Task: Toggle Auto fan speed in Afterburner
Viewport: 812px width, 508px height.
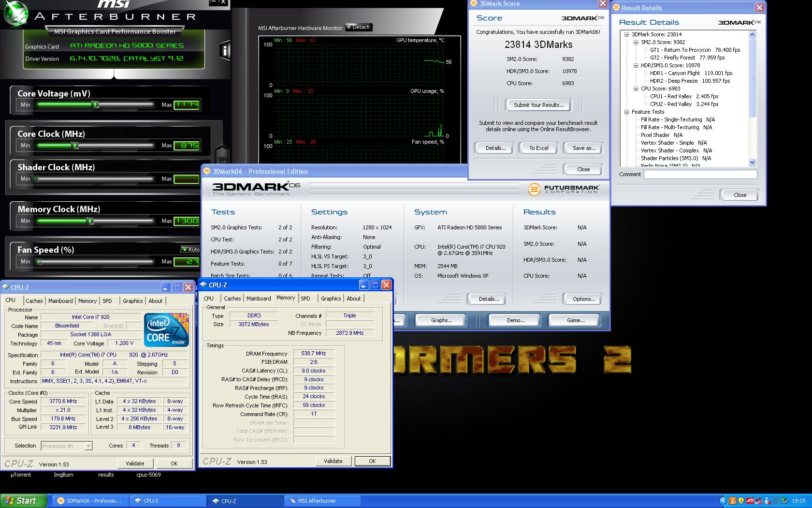Action: coord(190,250)
